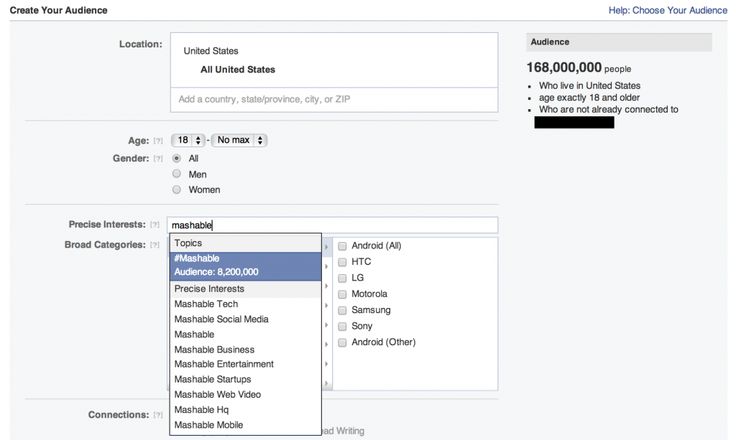
Task: Click the 168,000,000 people audience estimate
Action: [x=578, y=68]
